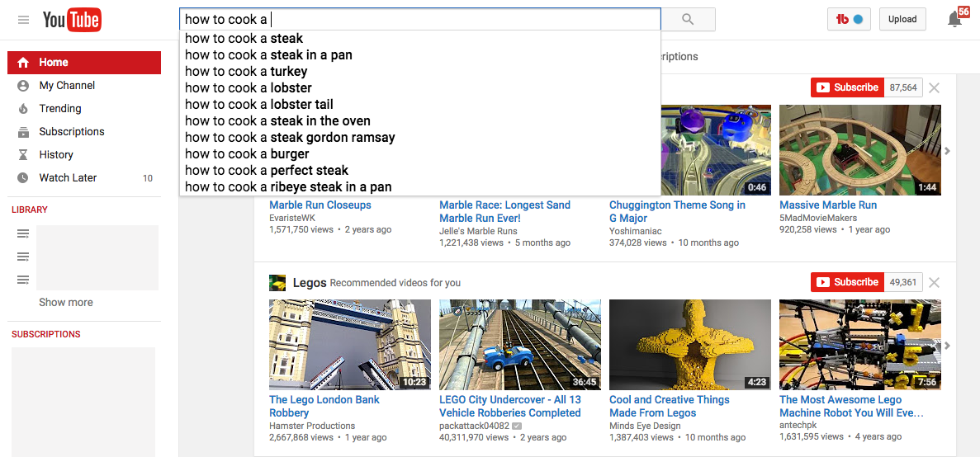Screen dimensions: 980x457
Task: Click the History hourglass icon
Action: tap(23, 155)
